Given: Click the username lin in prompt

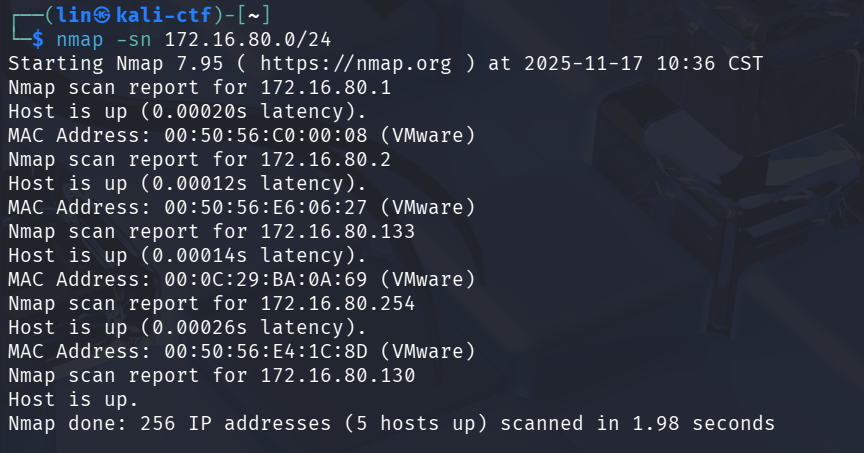Looking at the screenshot, I should coord(74,15).
